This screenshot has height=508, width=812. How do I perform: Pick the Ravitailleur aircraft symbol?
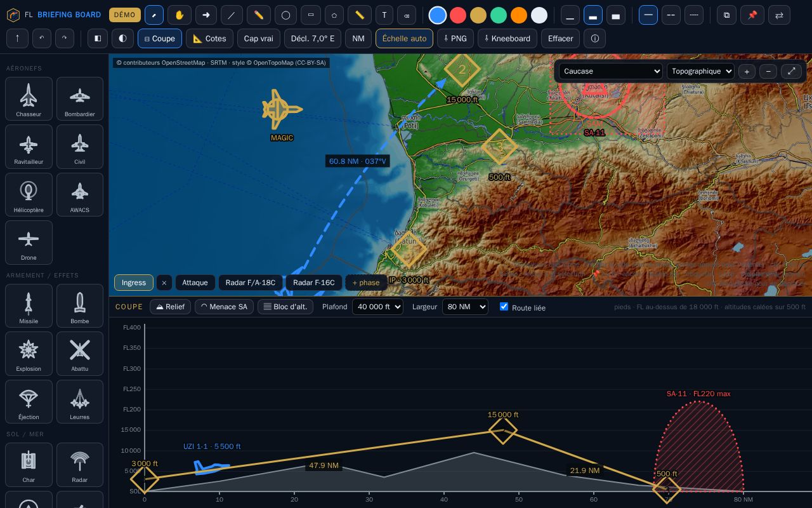[x=29, y=147]
